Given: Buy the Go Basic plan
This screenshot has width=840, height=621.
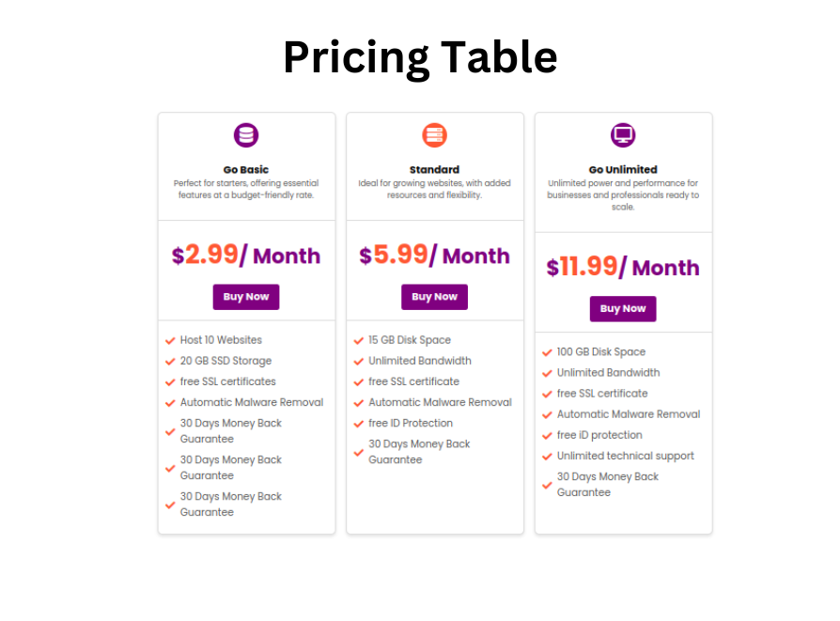Looking at the screenshot, I should 246,297.
